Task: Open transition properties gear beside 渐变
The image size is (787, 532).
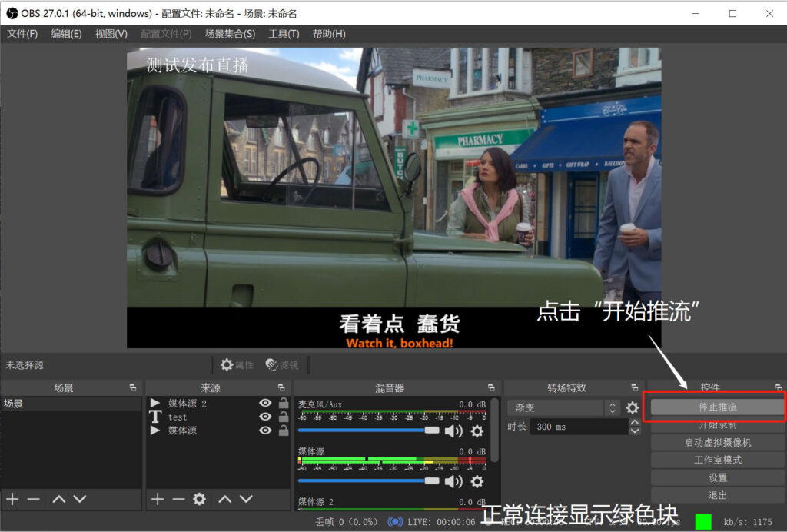Action: [633, 407]
